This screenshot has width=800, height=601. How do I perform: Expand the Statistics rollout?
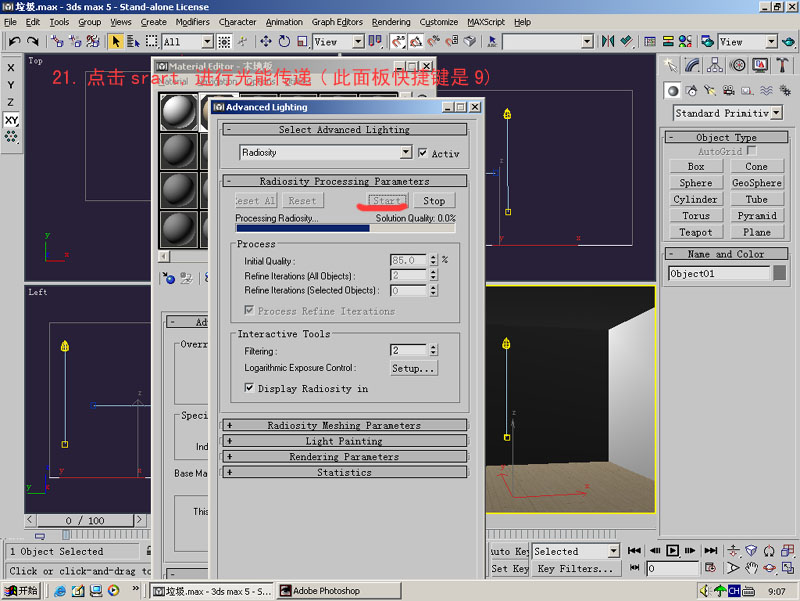click(x=344, y=473)
